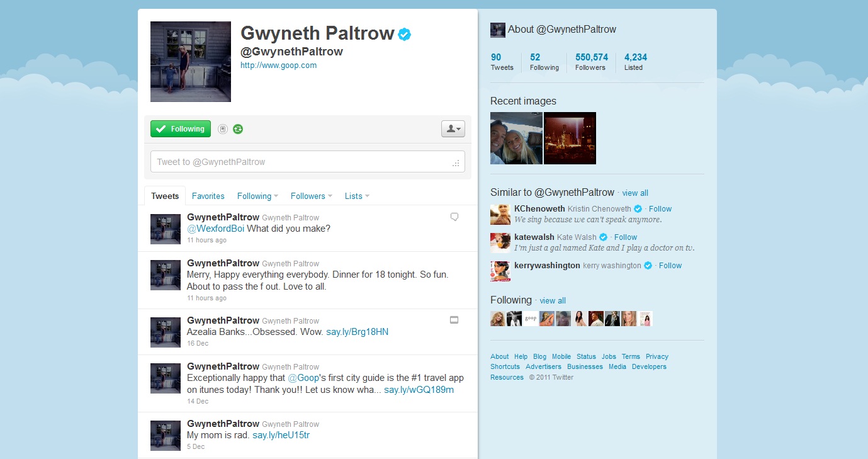Click the verified badge next to Kate Walsh
Screen dimensions: 868x459
click(603, 237)
